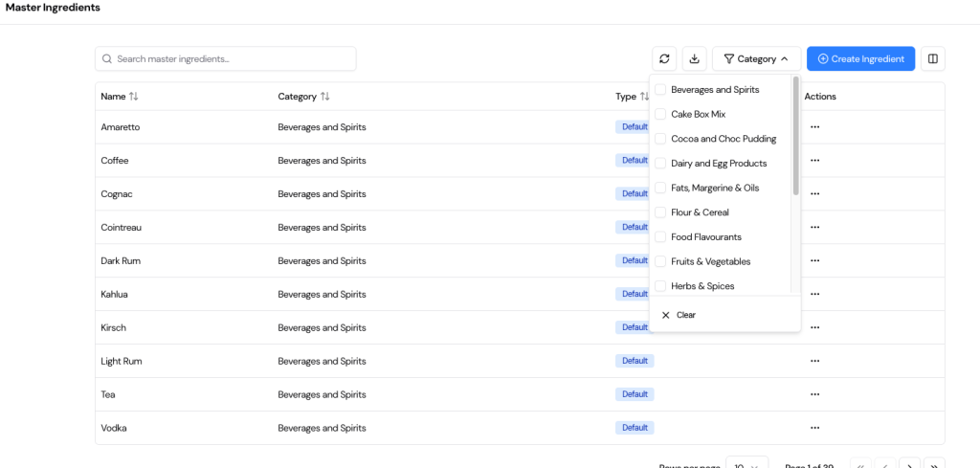The width and height of the screenshot is (980, 468).
Task: Sort by Category column header arrows
Action: point(325,97)
